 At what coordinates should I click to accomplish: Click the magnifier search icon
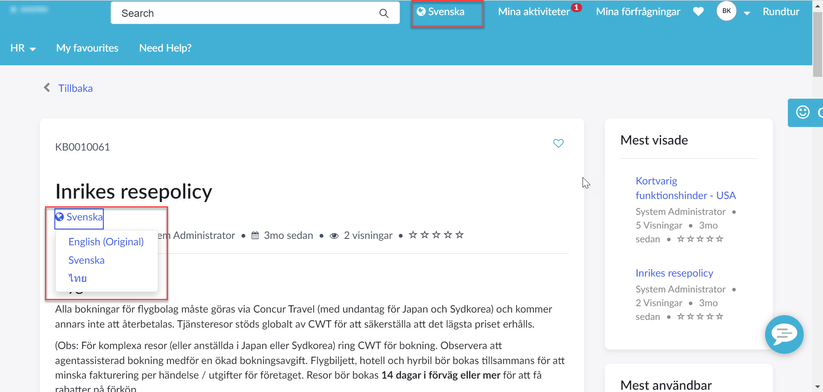(x=384, y=13)
